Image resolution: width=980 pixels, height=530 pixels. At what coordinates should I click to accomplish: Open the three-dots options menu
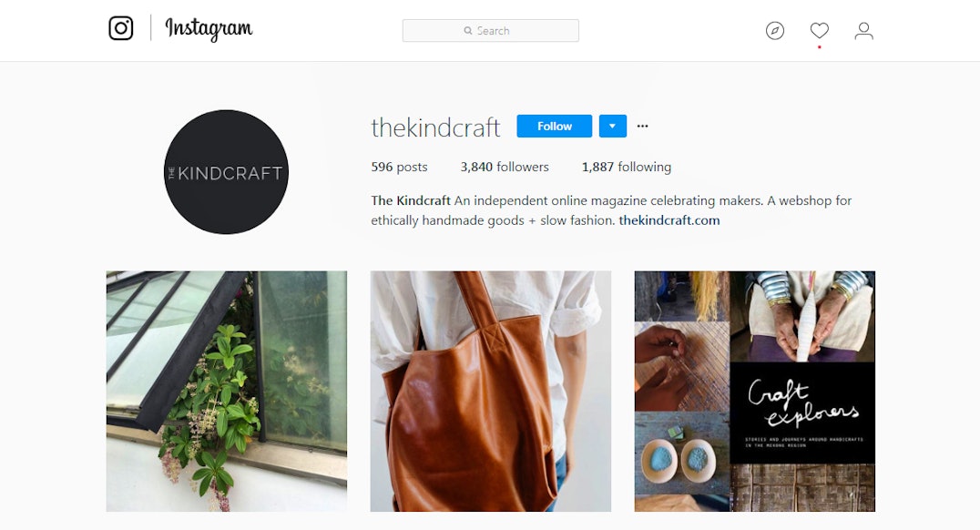point(642,127)
